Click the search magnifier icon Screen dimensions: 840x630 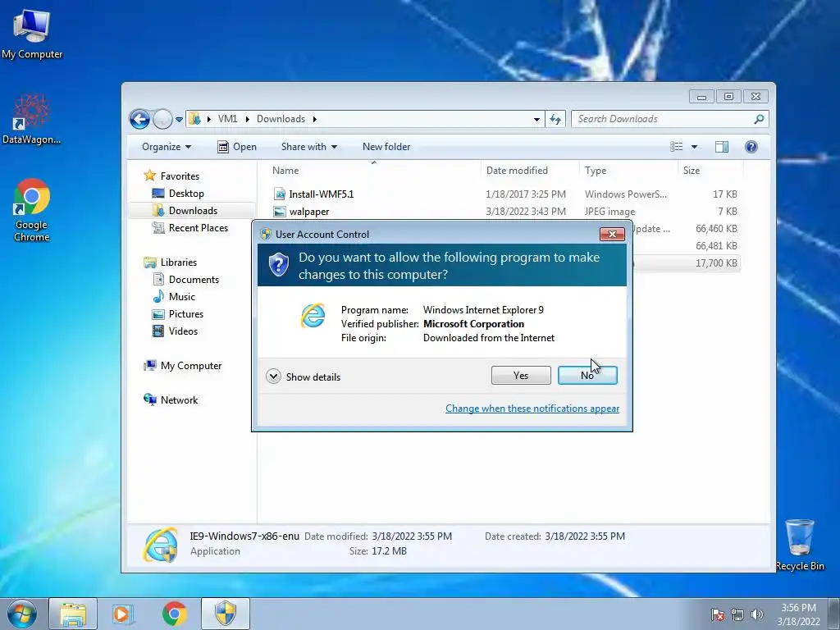click(759, 119)
